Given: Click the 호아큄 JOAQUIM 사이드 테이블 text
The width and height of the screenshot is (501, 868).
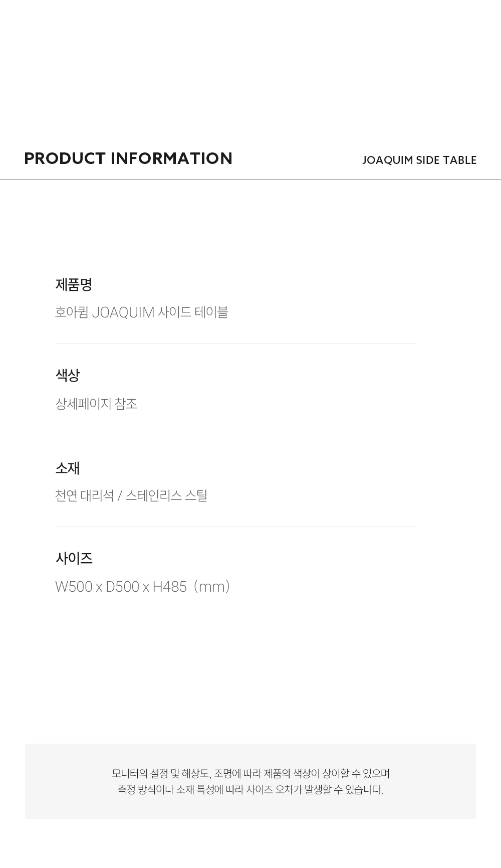Looking at the screenshot, I should point(142,312).
